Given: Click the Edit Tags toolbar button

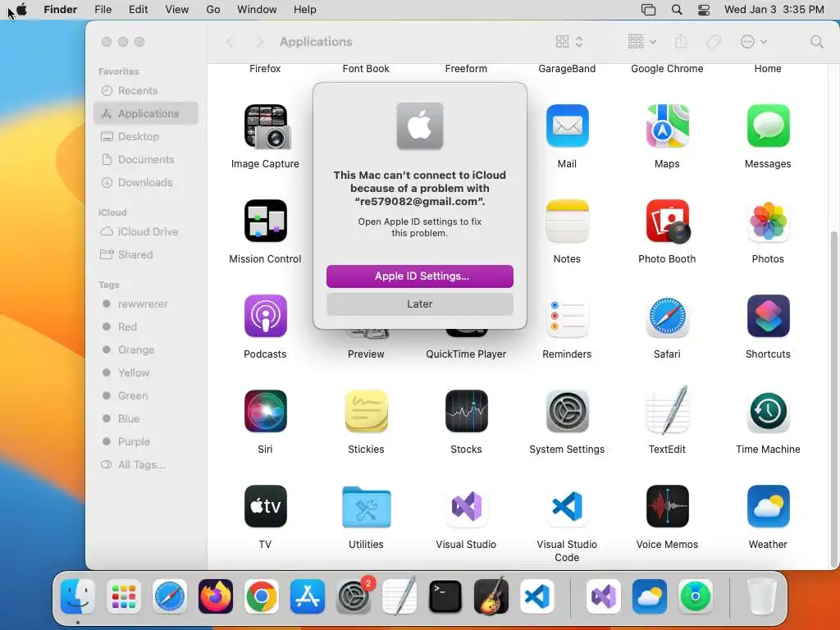Looking at the screenshot, I should tap(713, 42).
